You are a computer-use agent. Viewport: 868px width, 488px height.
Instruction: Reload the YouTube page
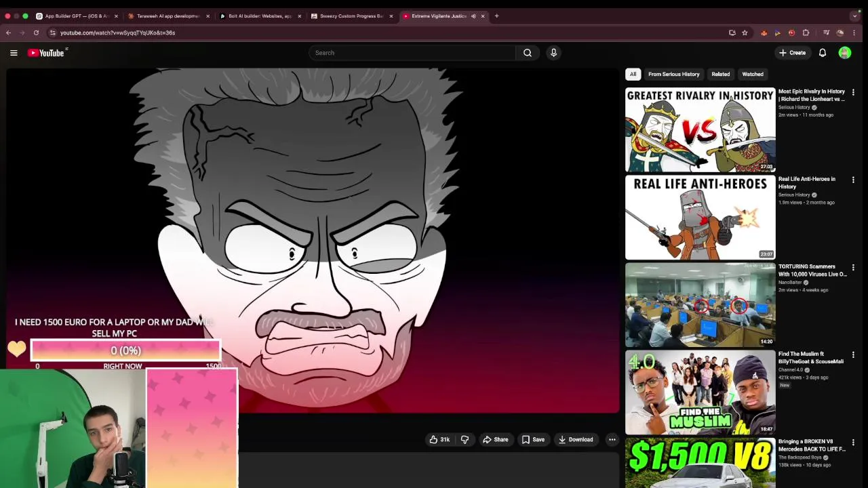(x=37, y=33)
